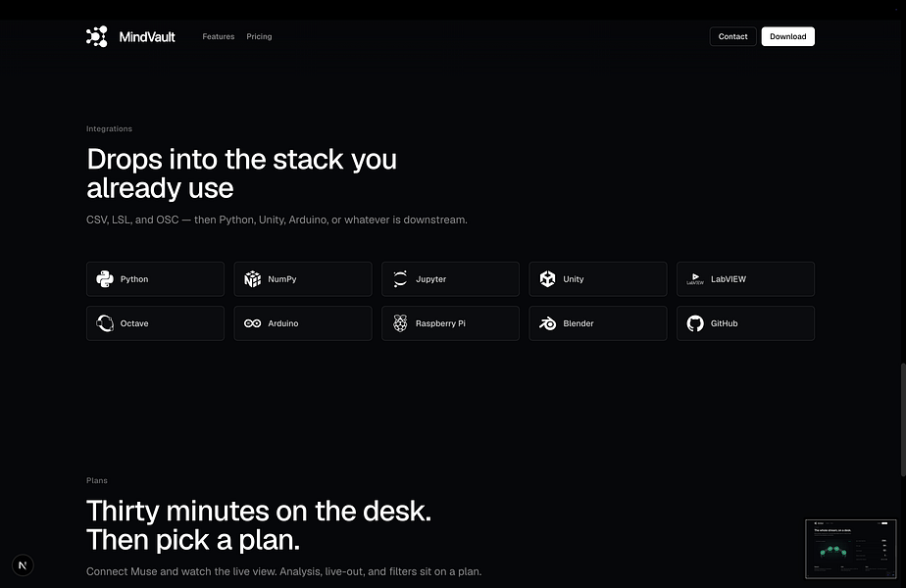Open the Next.js dev tools badge
The width and height of the screenshot is (906, 588).
(23, 564)
